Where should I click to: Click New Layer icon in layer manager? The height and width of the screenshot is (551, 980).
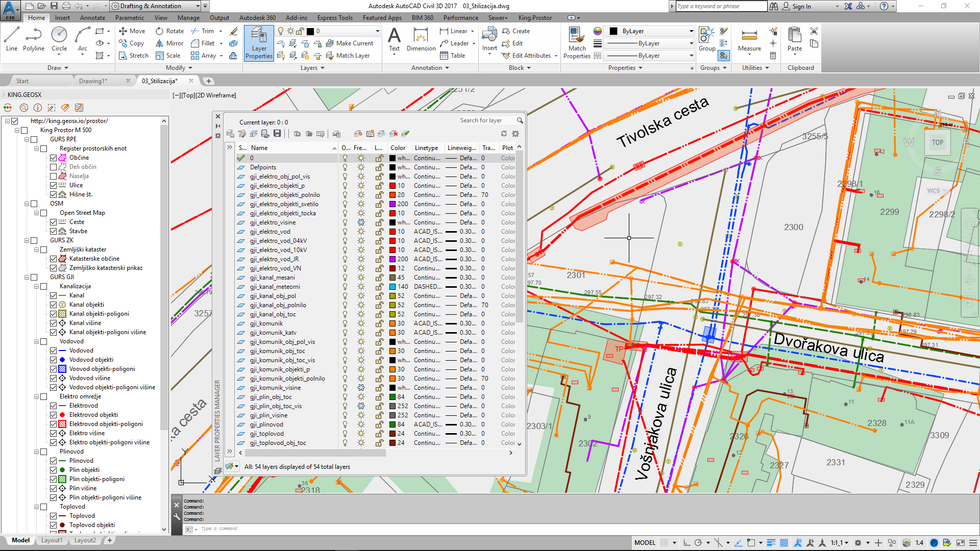point(358,134)
